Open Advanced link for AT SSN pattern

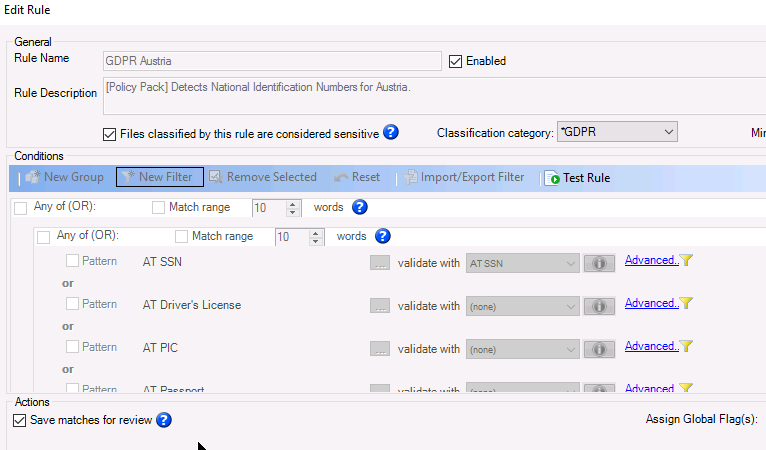(651, 261)
